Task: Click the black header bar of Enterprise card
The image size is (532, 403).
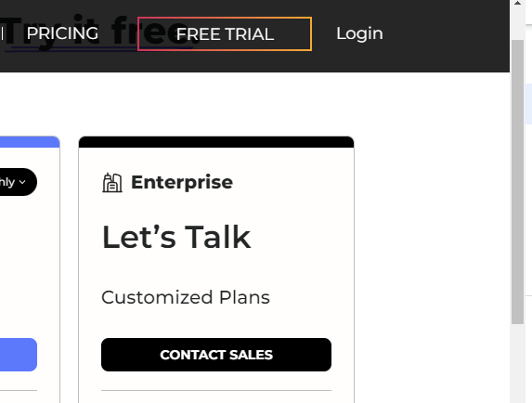Action: 216,142
